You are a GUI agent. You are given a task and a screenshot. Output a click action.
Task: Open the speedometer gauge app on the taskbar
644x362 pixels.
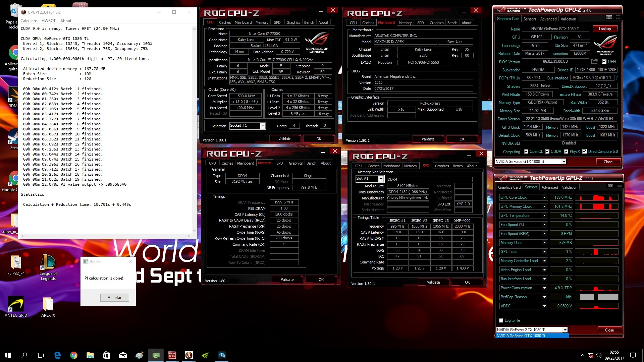tap(222, 355)
